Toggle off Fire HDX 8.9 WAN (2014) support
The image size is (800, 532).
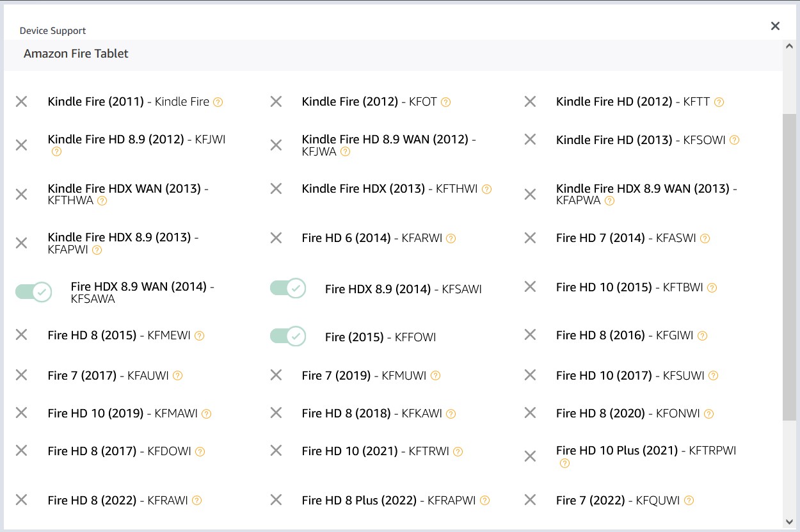(33, 292)
